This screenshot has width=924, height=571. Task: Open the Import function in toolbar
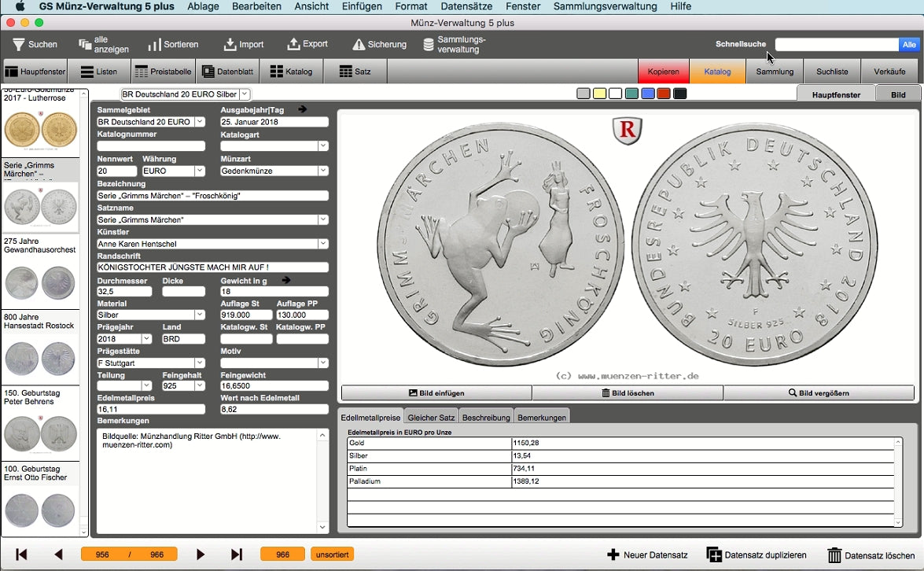(x=230, y=45)
